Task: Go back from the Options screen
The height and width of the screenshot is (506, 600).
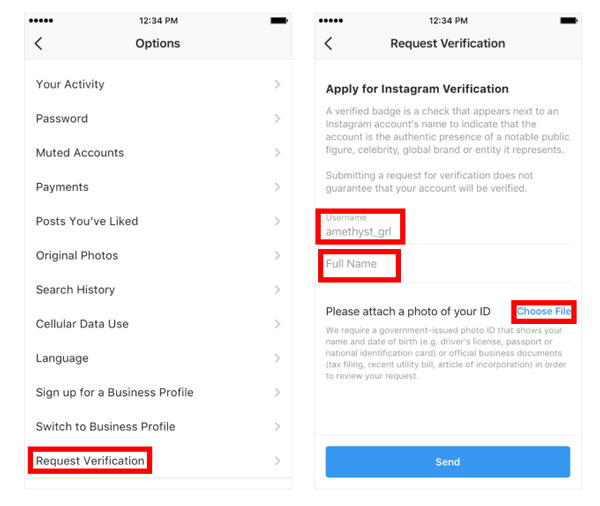Action: 39,43
